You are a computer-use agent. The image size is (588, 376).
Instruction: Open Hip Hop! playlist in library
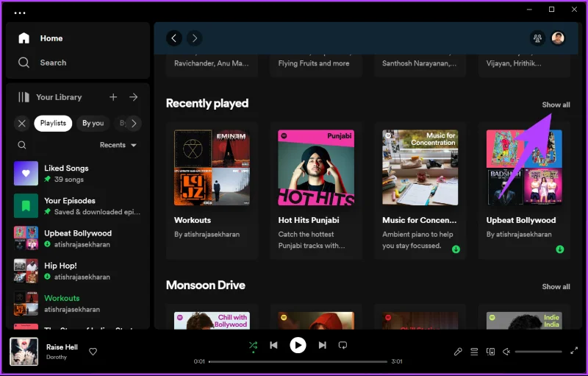point(78,271)
